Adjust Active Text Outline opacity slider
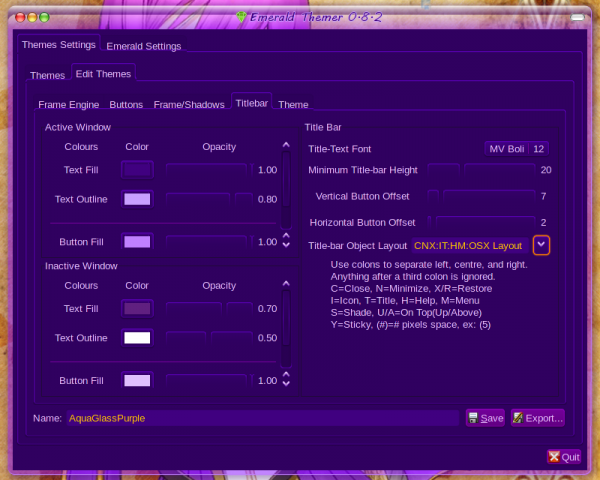600x480 pixels. coord(209,199)
